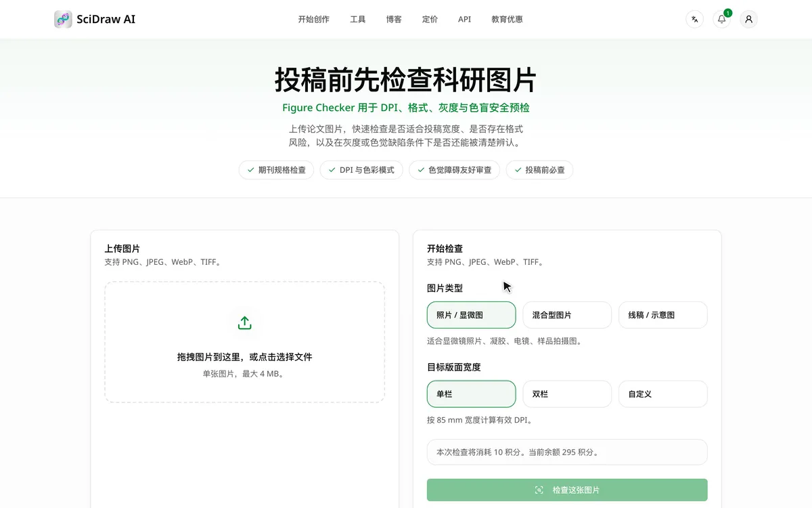Click the Figure Checker green subtitle
812x508 pixels.
pyautogui.click(x=406, y=108)
